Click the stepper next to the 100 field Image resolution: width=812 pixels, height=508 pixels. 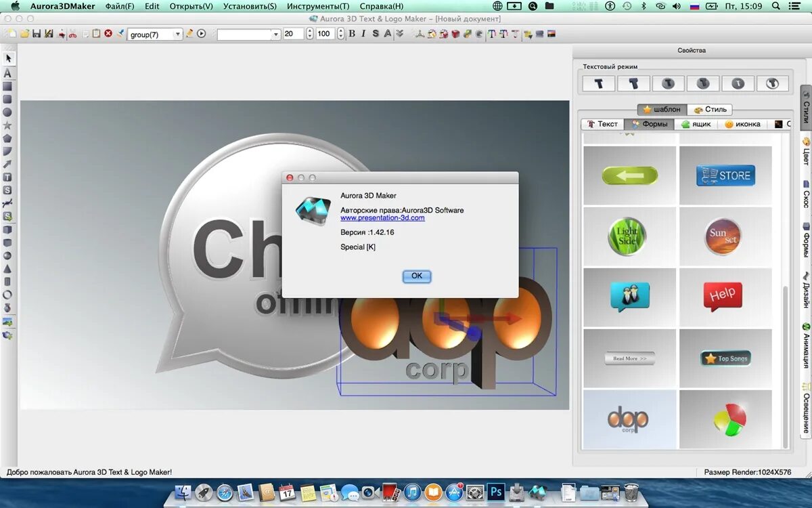341,34
